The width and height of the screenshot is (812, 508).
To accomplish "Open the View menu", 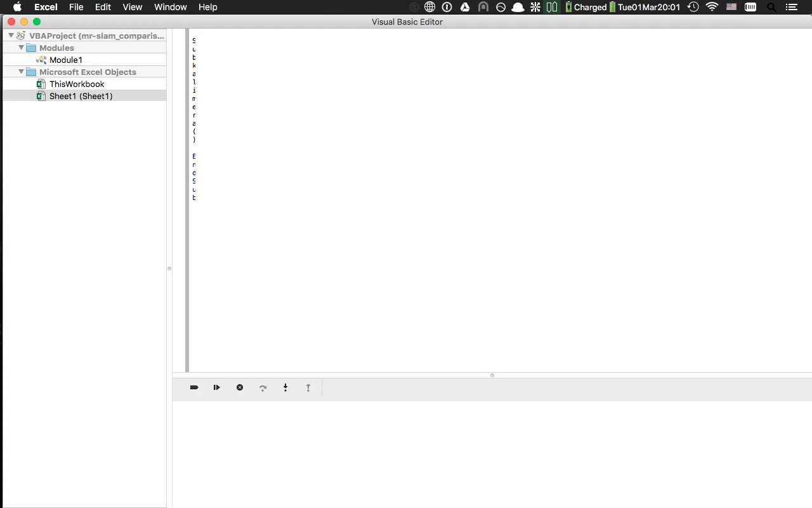I will coord(132,7).
